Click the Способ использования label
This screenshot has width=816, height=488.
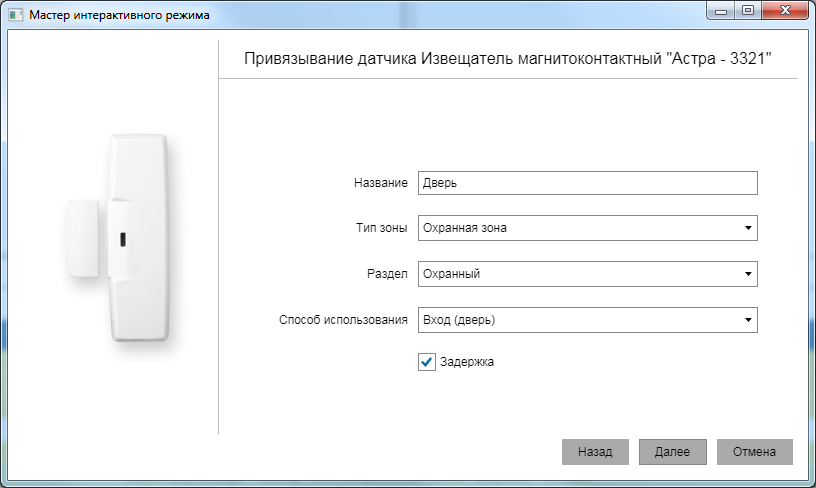tap(343, 320)
